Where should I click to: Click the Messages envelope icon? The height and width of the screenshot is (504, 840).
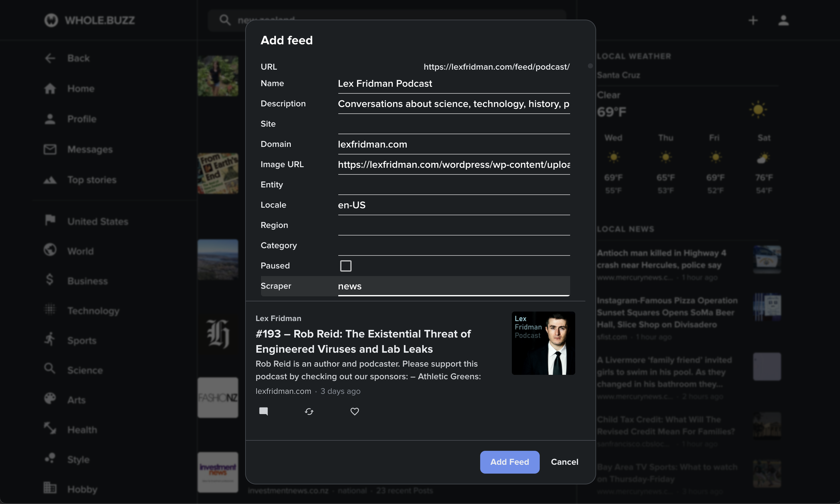tap(50, 149)
